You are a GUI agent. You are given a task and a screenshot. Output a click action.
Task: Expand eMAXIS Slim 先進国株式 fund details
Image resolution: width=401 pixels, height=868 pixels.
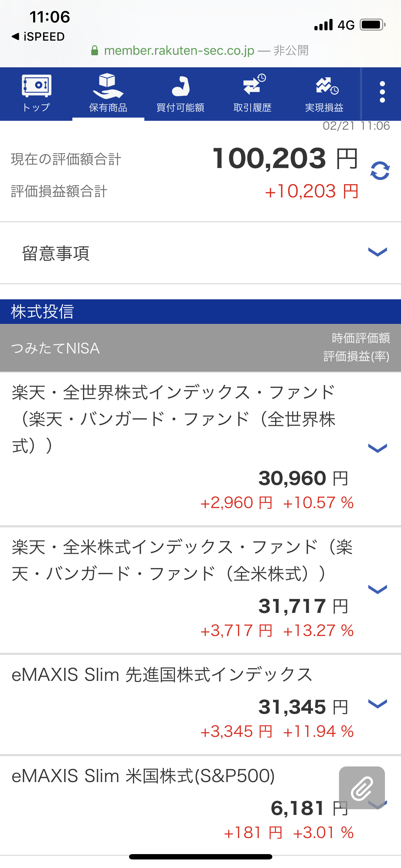tap(377, 703)
